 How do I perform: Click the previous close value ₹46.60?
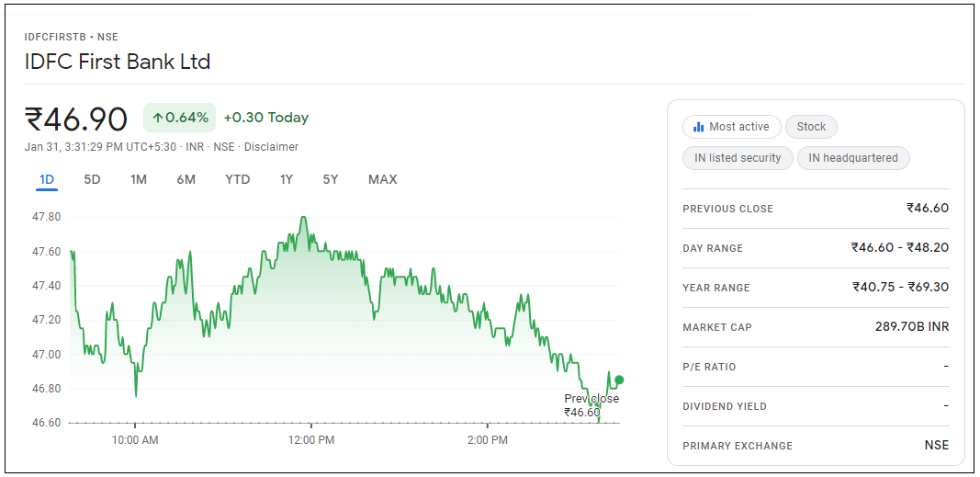(928, 208)
